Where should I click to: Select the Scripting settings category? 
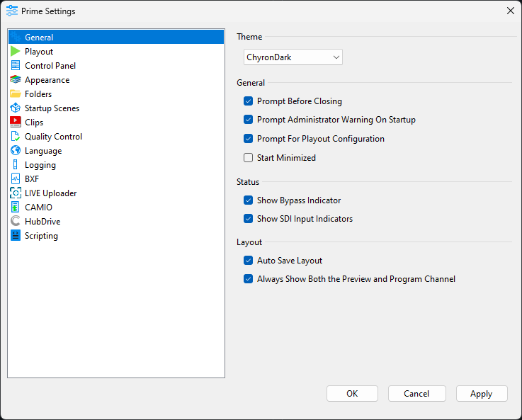(x=41, y=236)
